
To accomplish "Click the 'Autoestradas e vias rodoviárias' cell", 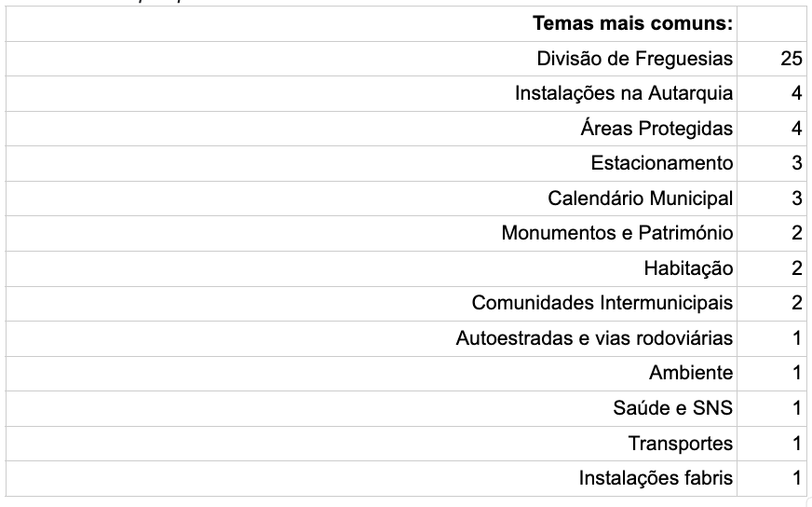I will 594,338.
